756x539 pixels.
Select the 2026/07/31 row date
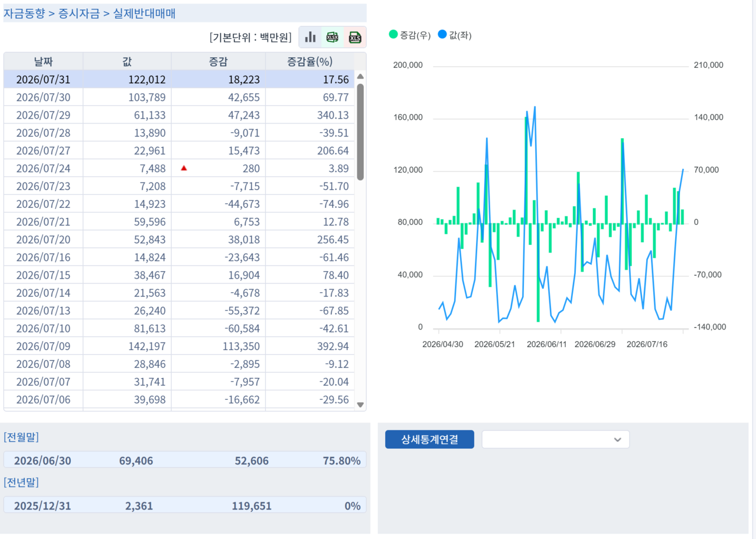click(x=43, y=80)
